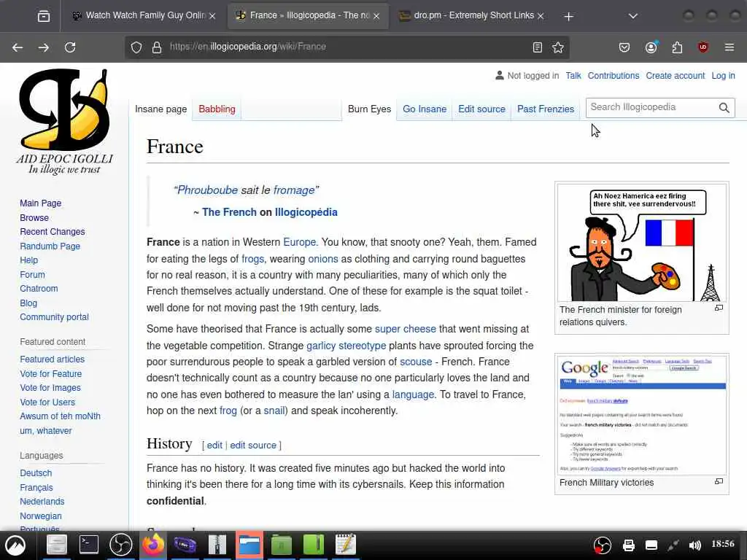This screenshot has height=560, width=747.
Task: Open Game Boy emulator taskbar icon
Action: (185, 545)
